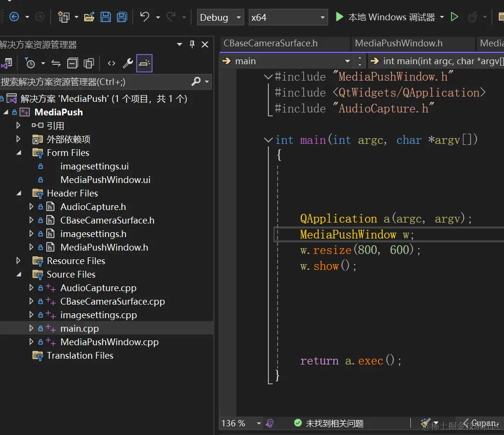Collapse the Header Files folder
The image size is (504, 435).
click(x=19, y=193)
